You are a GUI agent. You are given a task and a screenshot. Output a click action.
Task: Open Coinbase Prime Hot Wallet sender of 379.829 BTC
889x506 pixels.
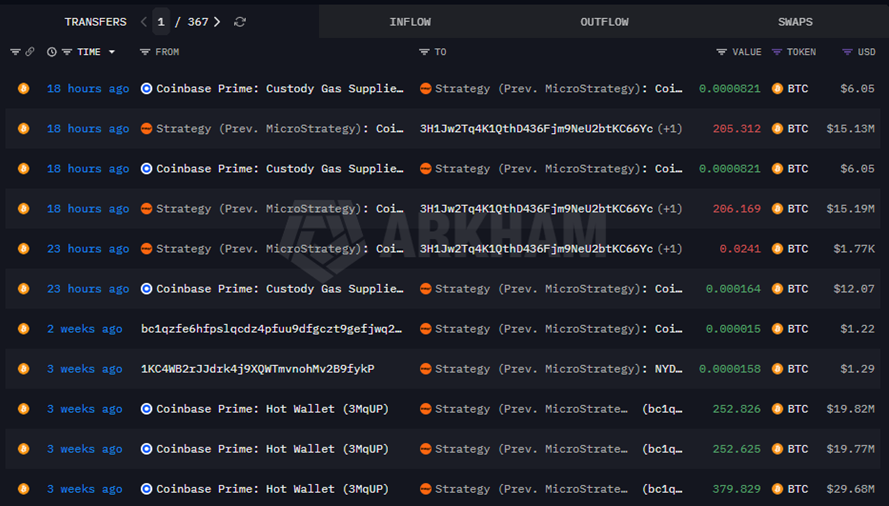click(x=272, y=489)
